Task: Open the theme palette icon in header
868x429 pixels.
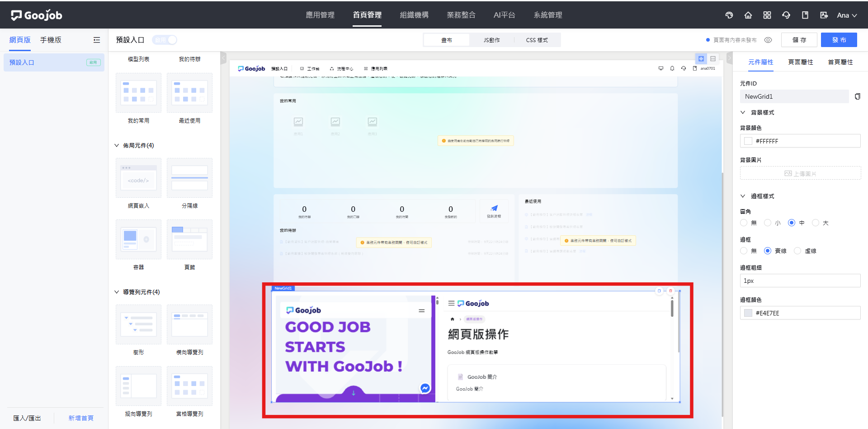Action: coord(729,15)
